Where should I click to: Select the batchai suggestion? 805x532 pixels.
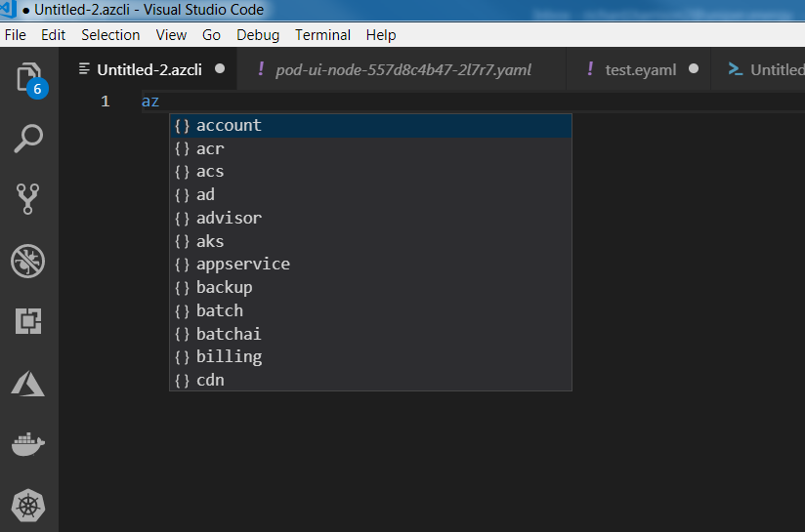click(370, 334)
